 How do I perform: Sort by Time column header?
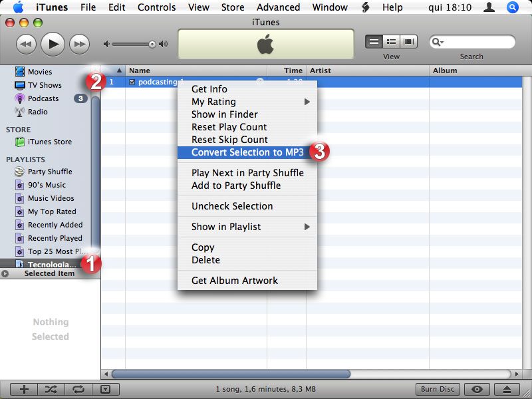click(x=287, y=70)
